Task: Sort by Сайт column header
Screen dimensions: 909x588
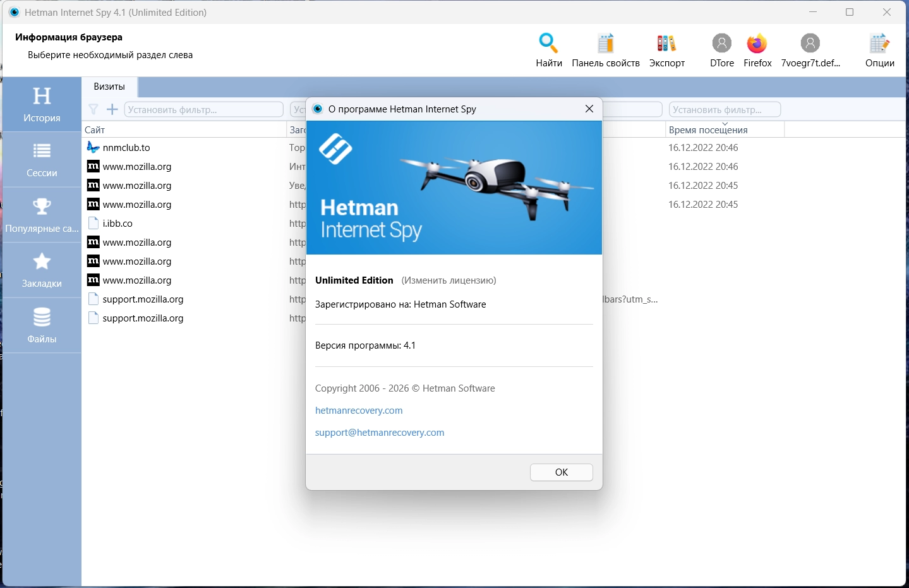Action: [184, 129]
